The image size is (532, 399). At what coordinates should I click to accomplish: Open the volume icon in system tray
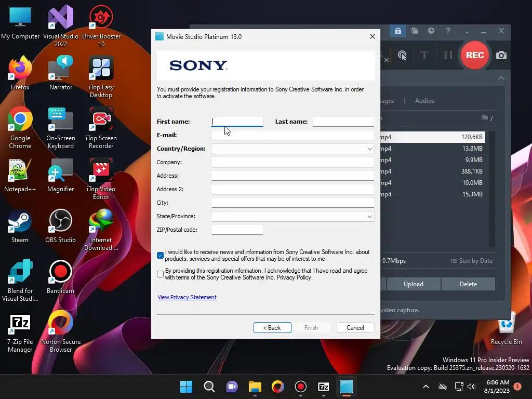pyautogui.click(x=471, y=387)
